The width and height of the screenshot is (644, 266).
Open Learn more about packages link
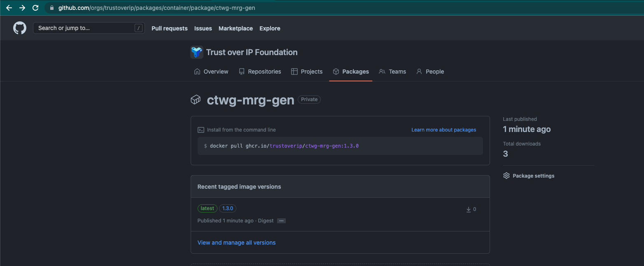pos(444,130)
